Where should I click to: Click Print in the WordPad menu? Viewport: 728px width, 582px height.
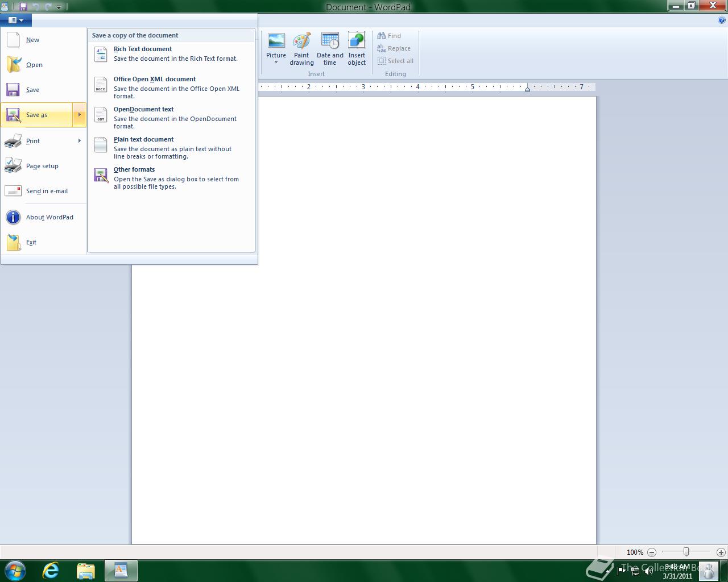tap(36, 141)
